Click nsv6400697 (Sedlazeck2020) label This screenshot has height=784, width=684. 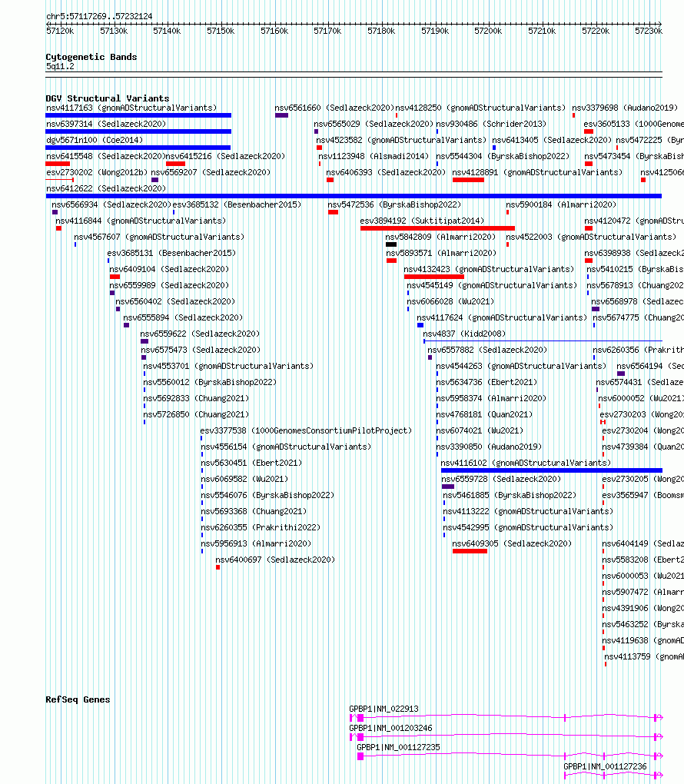pos(275,560)
